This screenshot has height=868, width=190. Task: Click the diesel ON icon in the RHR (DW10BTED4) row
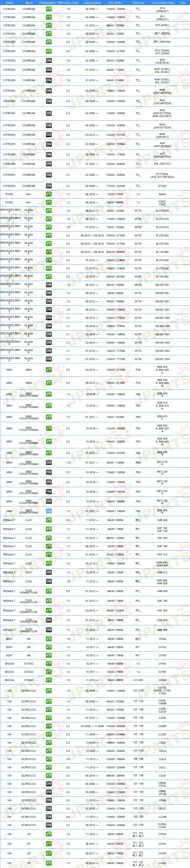pyautogui.click(x=49, y=91)
